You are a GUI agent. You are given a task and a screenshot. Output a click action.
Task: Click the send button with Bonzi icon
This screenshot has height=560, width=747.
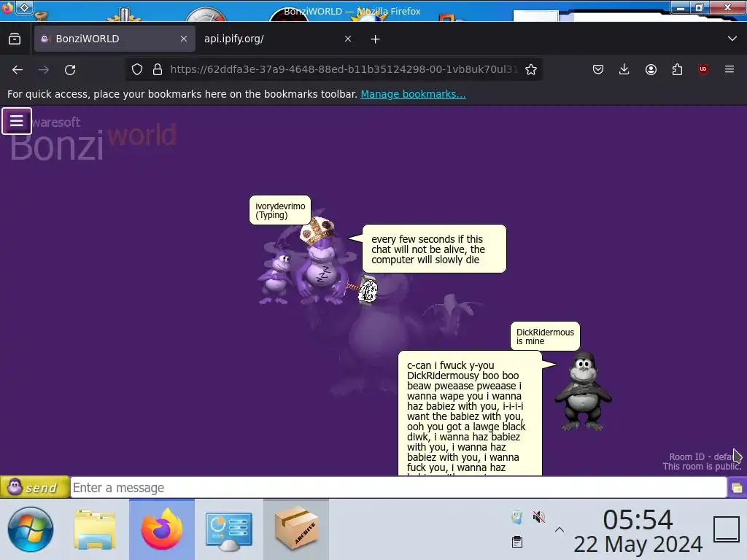[35, 488]
